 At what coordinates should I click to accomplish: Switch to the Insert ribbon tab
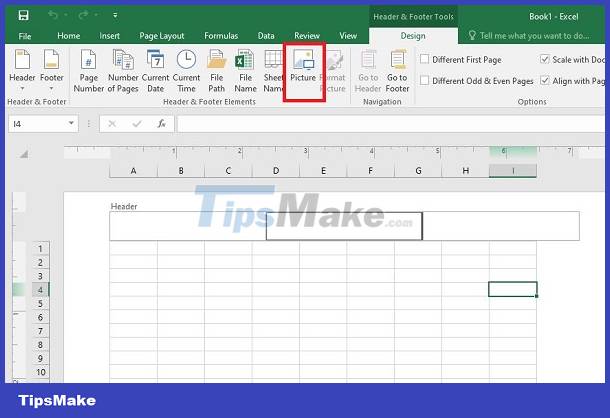click(109, 36)
